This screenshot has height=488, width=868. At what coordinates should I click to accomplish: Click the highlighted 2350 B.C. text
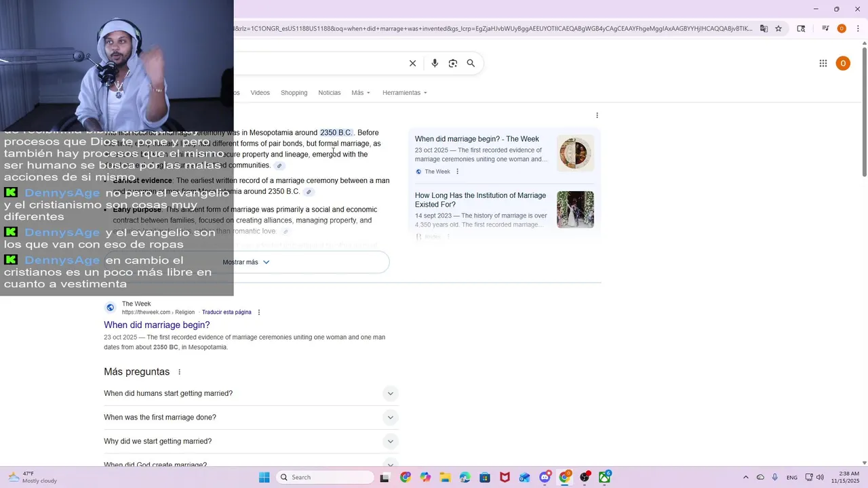pos(336,133)
